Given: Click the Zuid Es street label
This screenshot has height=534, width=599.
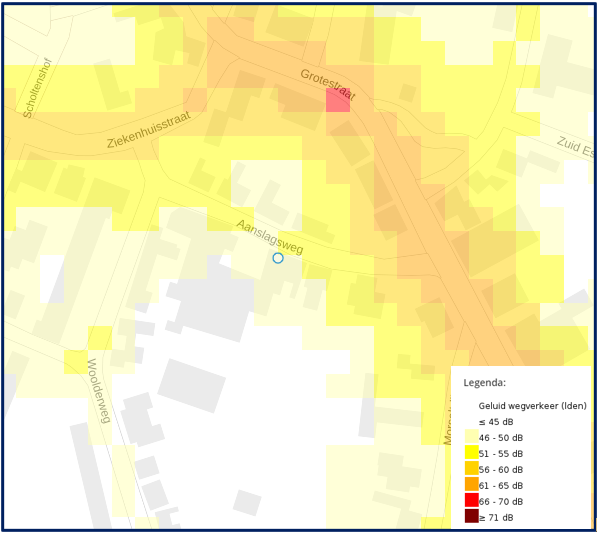Looking at the screenshot, I should 575,147.
